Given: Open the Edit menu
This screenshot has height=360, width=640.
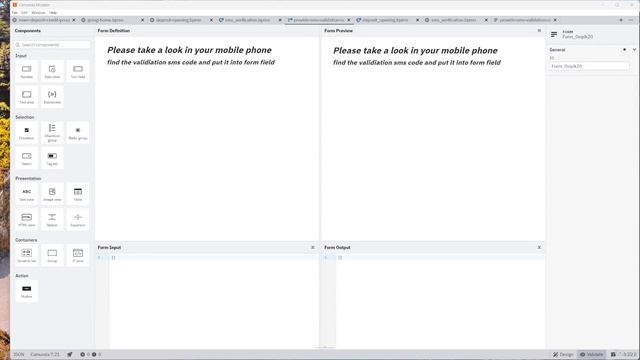Looking at the screenshot, I should 24,13.
